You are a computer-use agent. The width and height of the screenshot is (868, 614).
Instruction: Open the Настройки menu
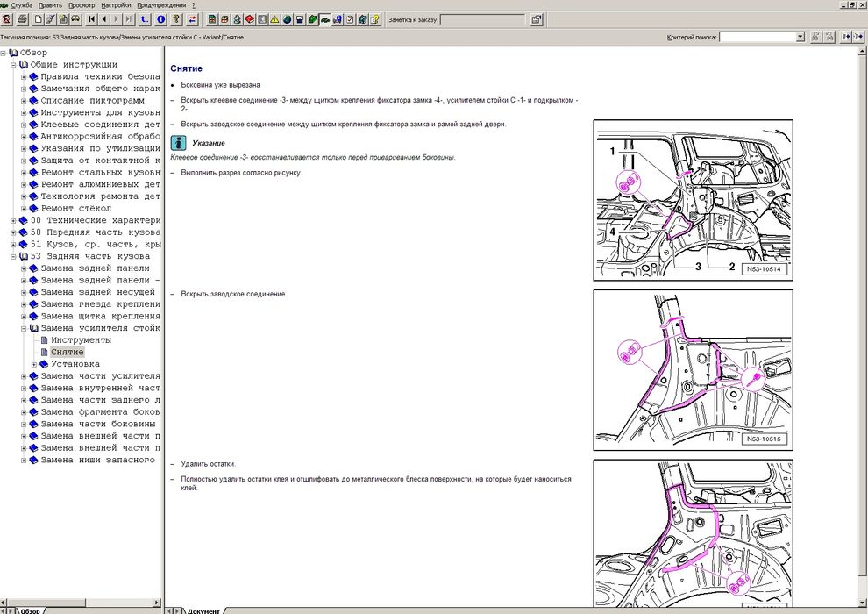coord(116,4)
